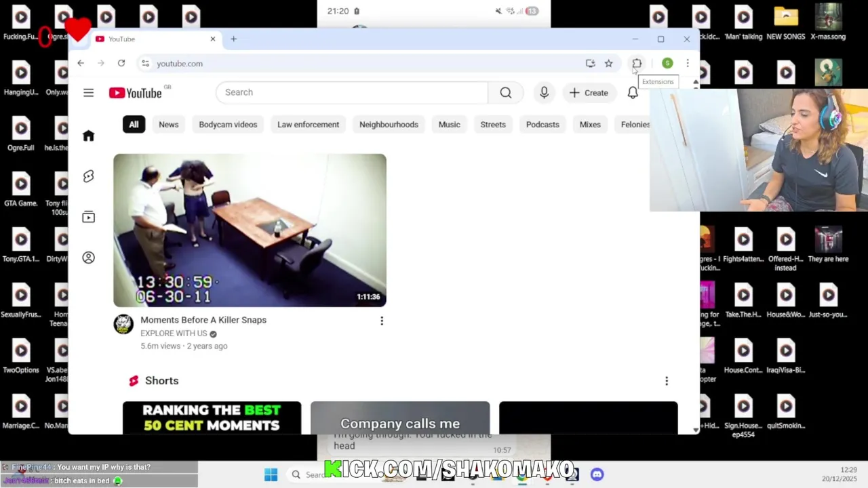Close the YouTube browser tab
The width and height of the screenshot is (868, 488).
212,39
